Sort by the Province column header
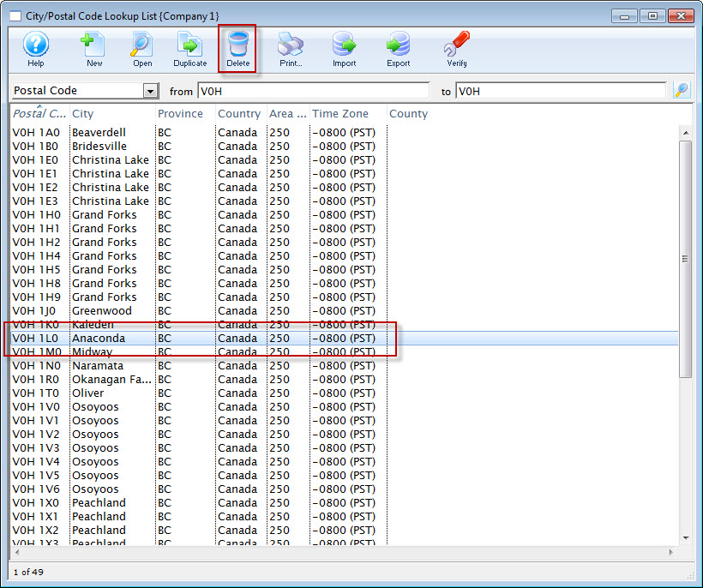The width and height of the screenshot is (703, 588). [x=185, y=113]
